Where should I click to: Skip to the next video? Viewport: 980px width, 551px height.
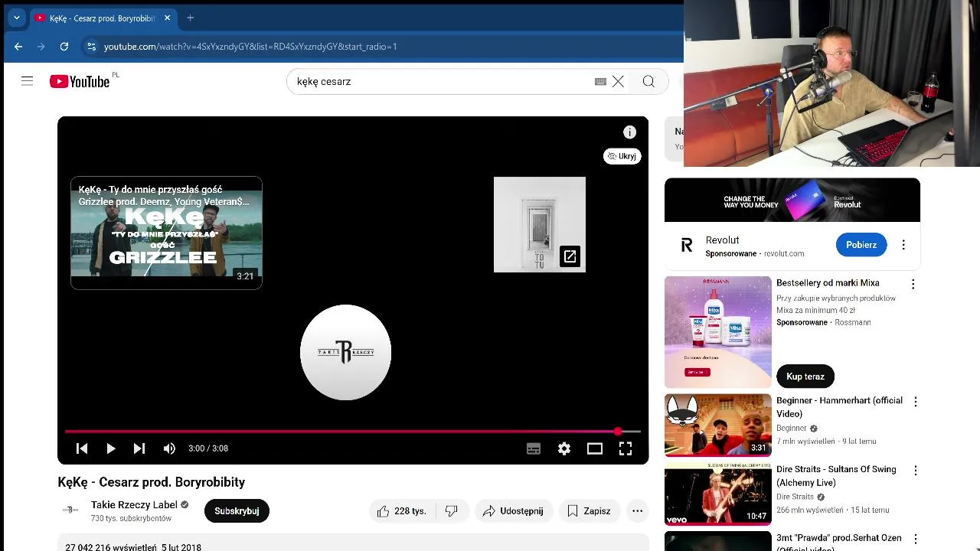click(x=139, y=448)
